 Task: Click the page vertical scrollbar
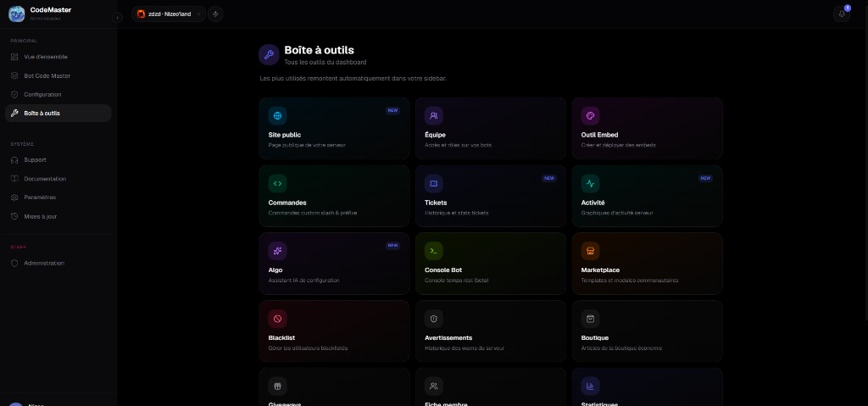(865, 175)
